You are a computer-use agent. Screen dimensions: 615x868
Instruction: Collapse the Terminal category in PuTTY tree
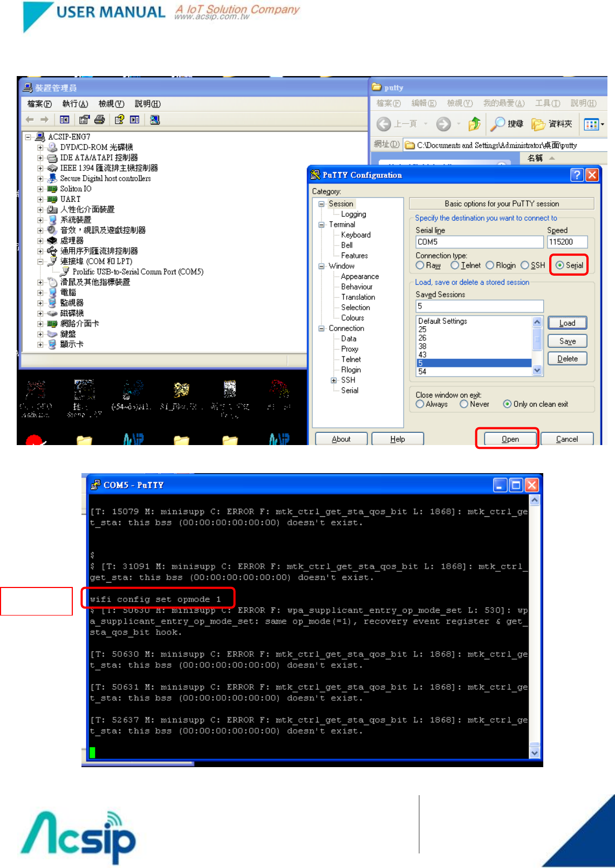coord(322,224)
